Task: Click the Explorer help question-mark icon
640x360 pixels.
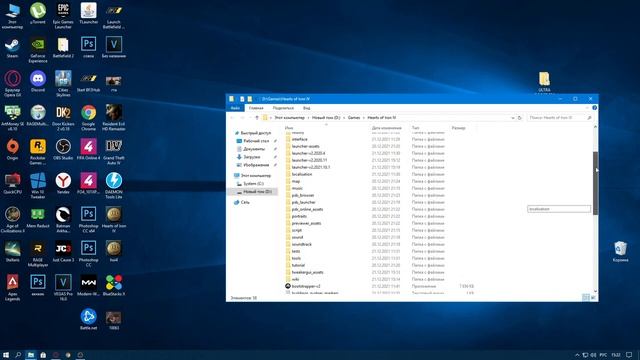Action: [x=594, y=108]
